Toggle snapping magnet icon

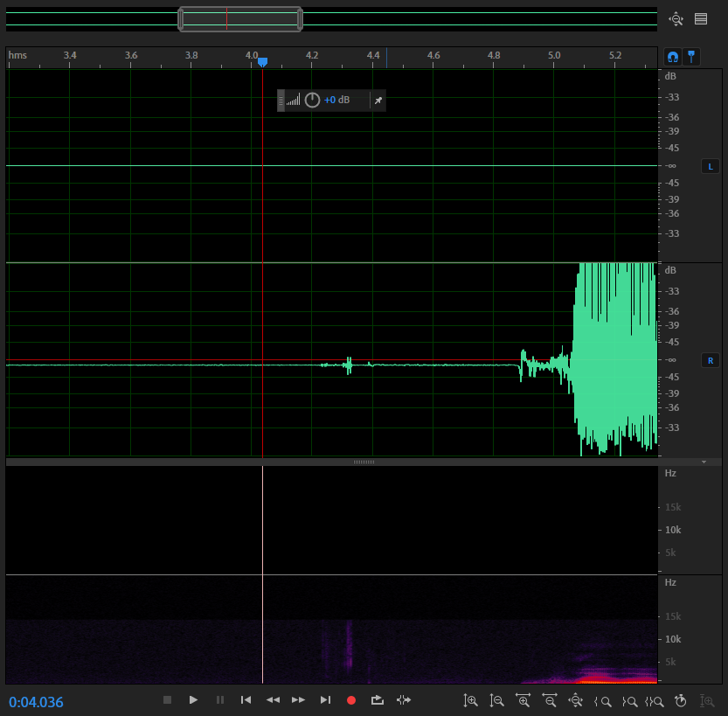(x=672, y=56)
